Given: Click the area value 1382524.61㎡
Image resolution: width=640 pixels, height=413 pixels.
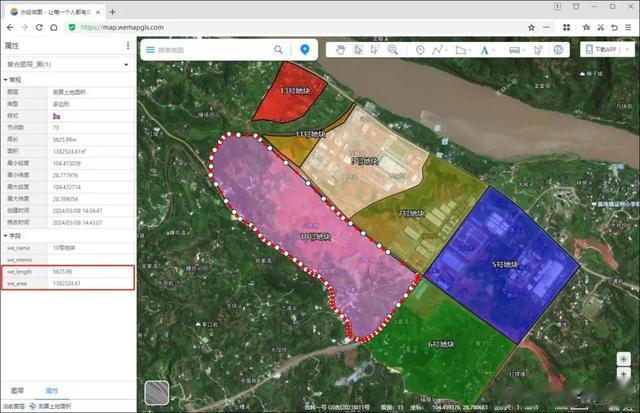Looking at the screenshot, I should pos(69,151).
